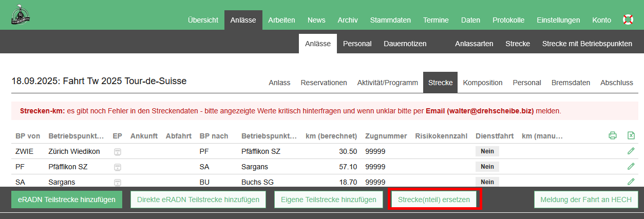Click 'eRADN Teilstrecke hinzufügen' button

click(x=67, y=200)
